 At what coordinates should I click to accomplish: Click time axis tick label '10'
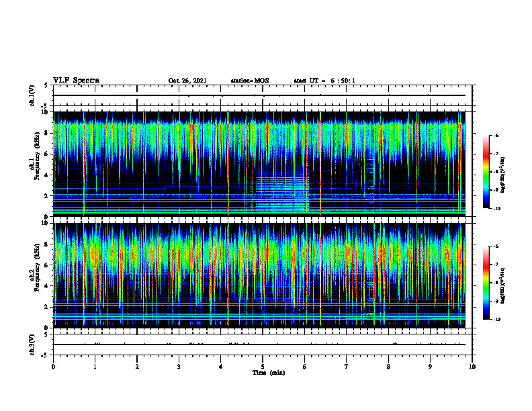472,367
